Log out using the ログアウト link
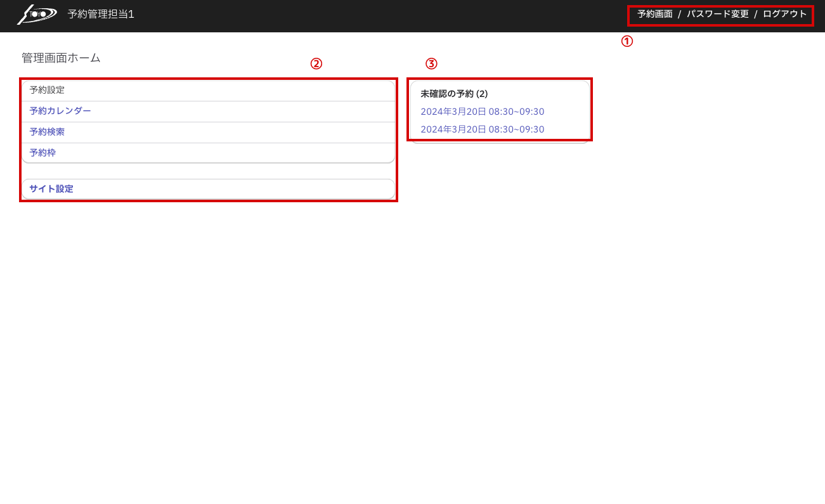 pos(784,14)
